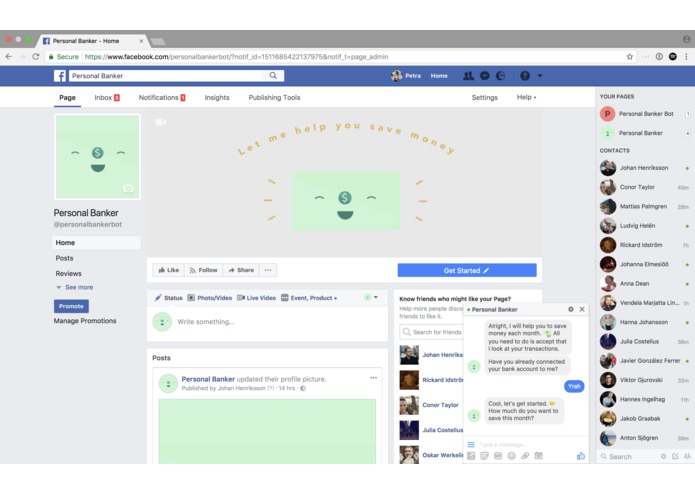The height and width of the screenshot is (494, 695).
Task: Select Photo/Video in the post composer
Action: point(210,298)
